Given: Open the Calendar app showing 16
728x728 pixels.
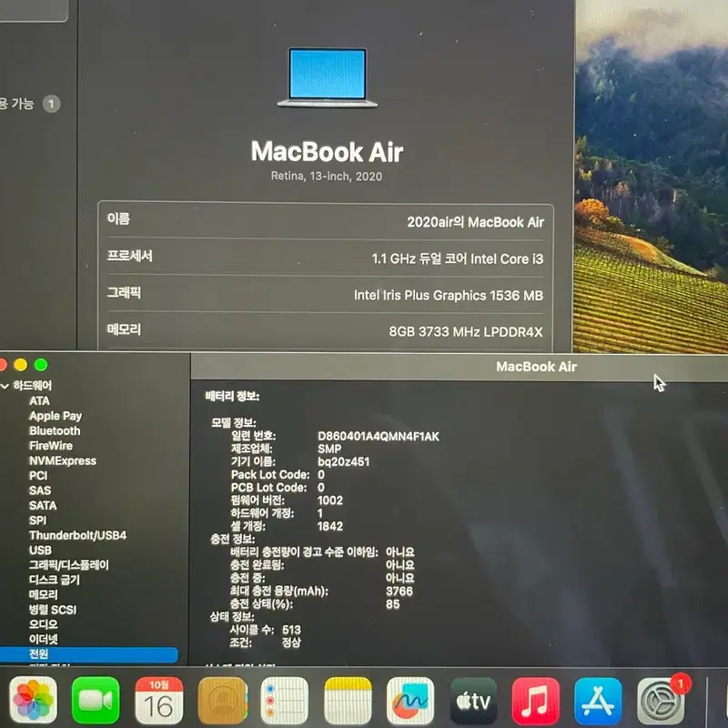Looking at the screenshot, I should pyautogui.click(x=158, y=700).
